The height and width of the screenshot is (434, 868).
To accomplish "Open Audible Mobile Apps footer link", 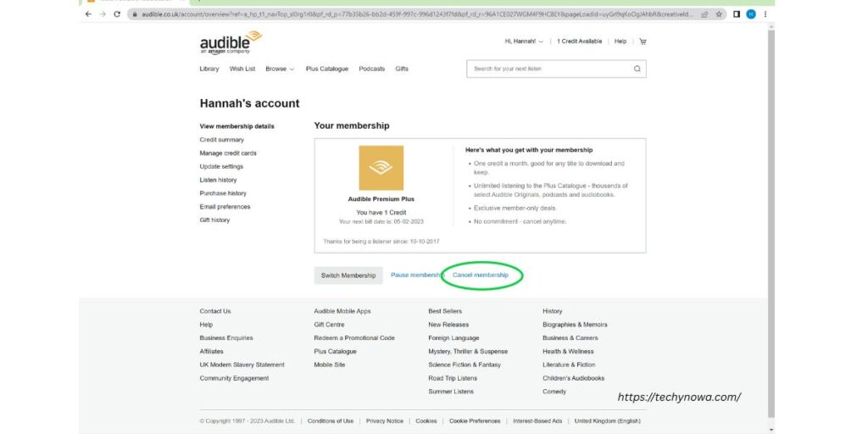I will (x=342, y=311).
